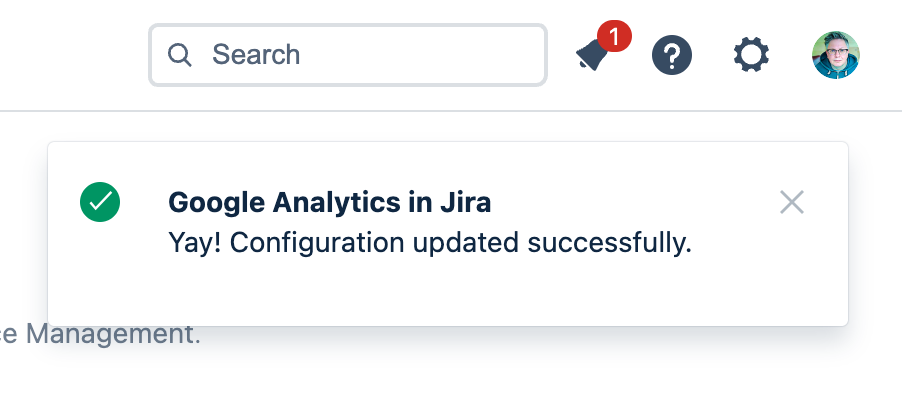Dismiss the Google Analytics in Jira flag
Viewport: 902px width, 396px height.
point(792,203)
